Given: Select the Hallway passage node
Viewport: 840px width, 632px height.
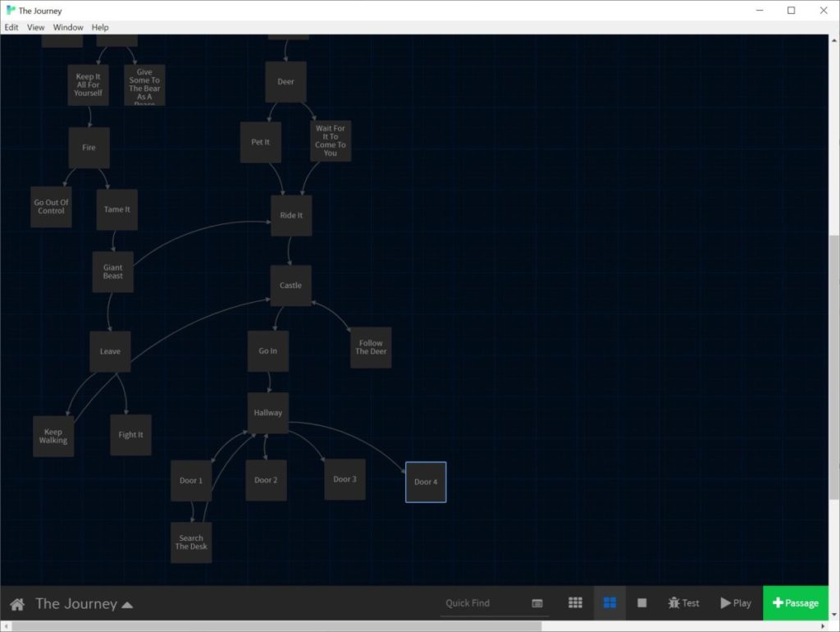Looking at the screenshot, I should [267, 413].
